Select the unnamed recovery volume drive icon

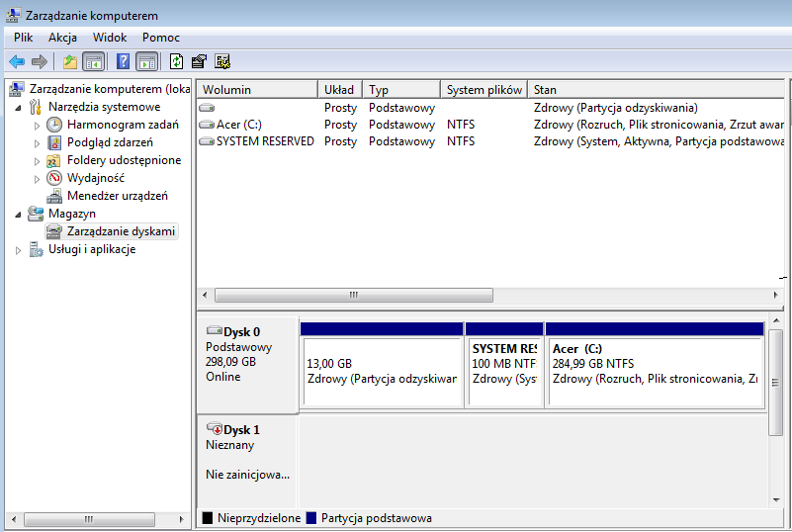pos(207,108)
